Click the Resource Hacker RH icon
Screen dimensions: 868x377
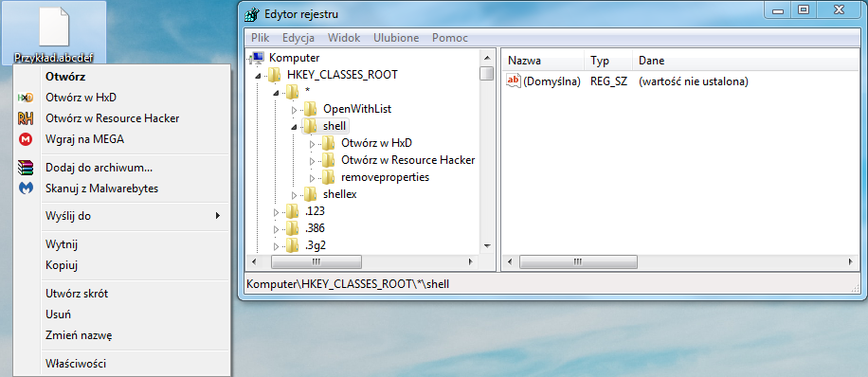click(x=26, y=118)
